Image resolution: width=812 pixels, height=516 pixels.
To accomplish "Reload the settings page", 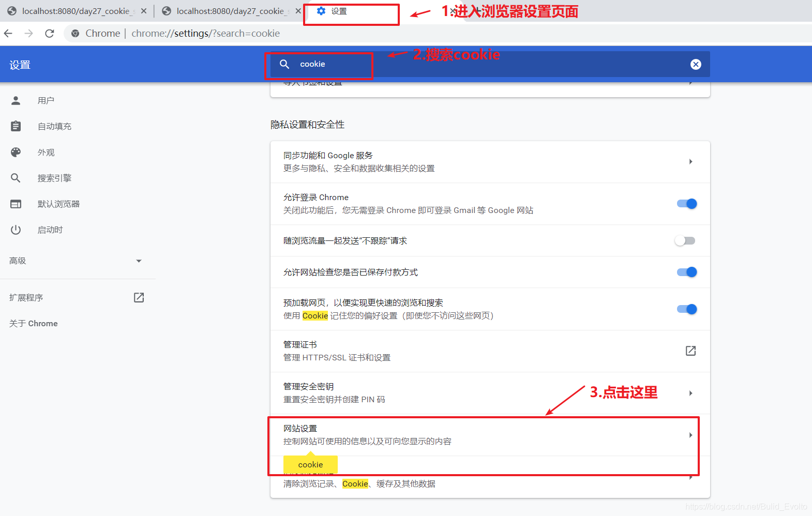I will click(x=50, y=33).
